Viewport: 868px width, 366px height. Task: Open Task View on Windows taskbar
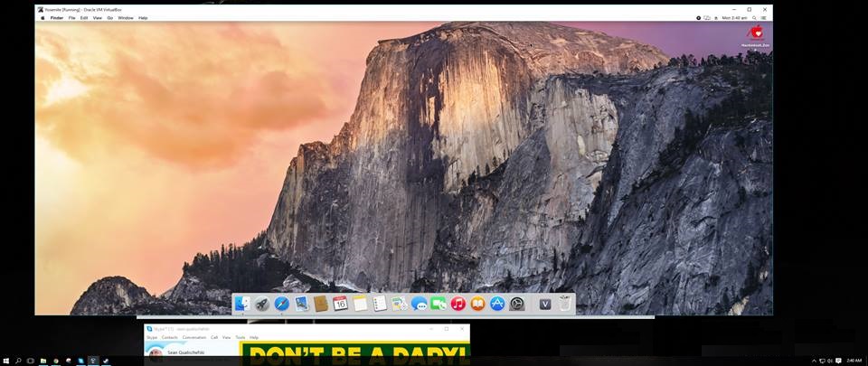(31, 361)
